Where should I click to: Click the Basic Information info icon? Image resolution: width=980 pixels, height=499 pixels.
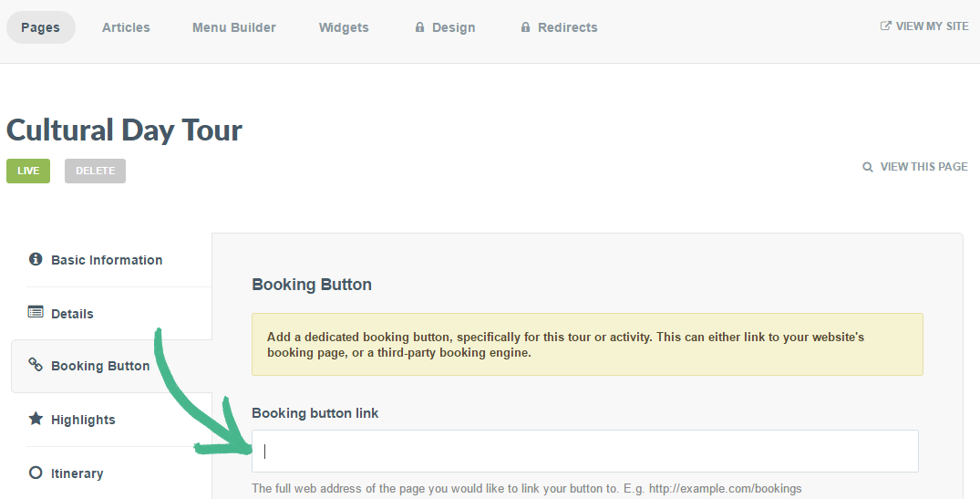click(36, 259)
